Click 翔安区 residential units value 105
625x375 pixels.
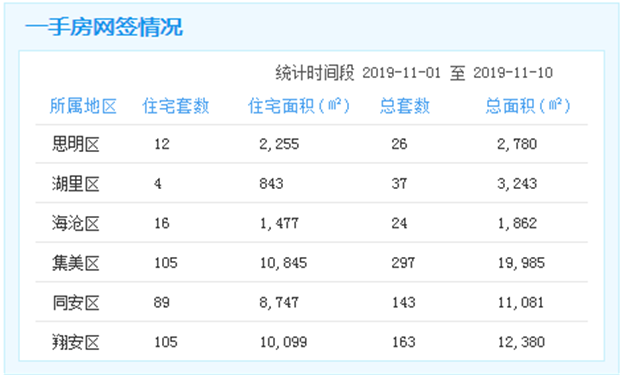click(166, 342)
